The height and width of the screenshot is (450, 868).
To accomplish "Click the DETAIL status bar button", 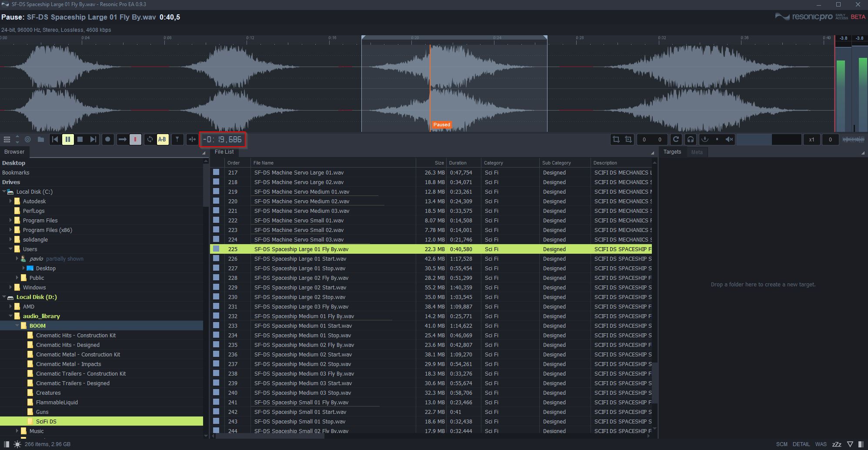I will click(x=801, y=444).
